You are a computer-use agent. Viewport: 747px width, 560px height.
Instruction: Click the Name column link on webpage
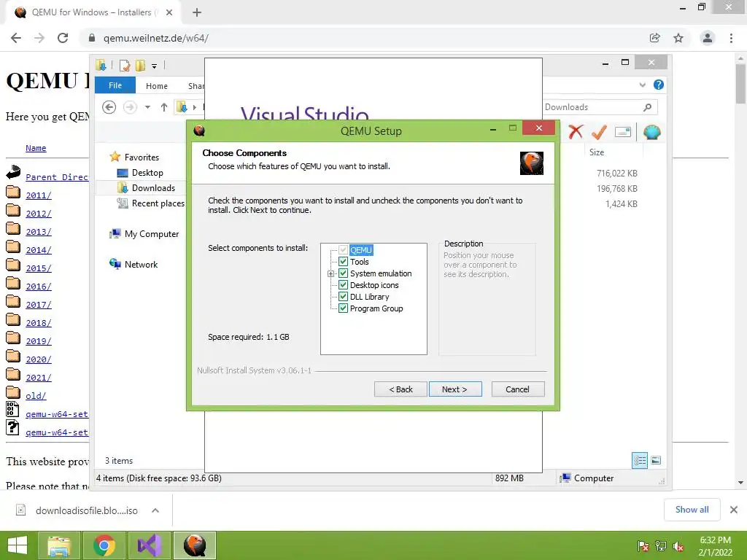pyautogui.click(x=36, y=148)
